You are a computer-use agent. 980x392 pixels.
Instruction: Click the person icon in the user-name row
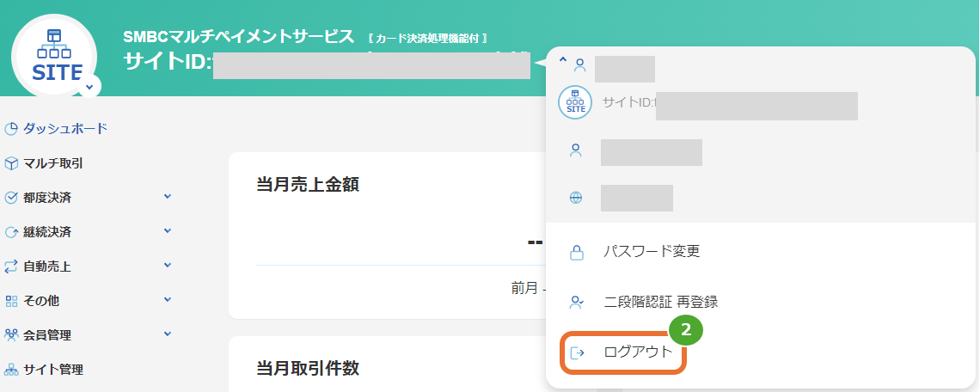pyautogui.click(x=576, y=150)
